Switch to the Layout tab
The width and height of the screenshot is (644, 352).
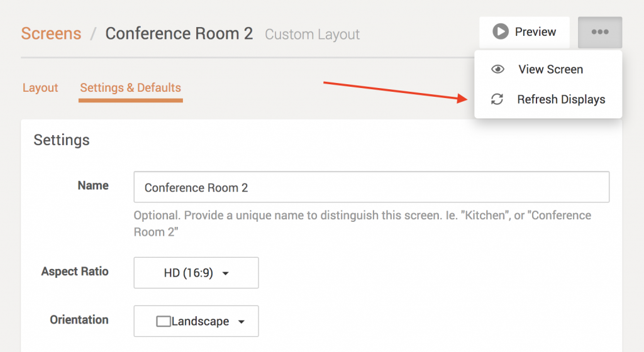[x=40, y=88]
